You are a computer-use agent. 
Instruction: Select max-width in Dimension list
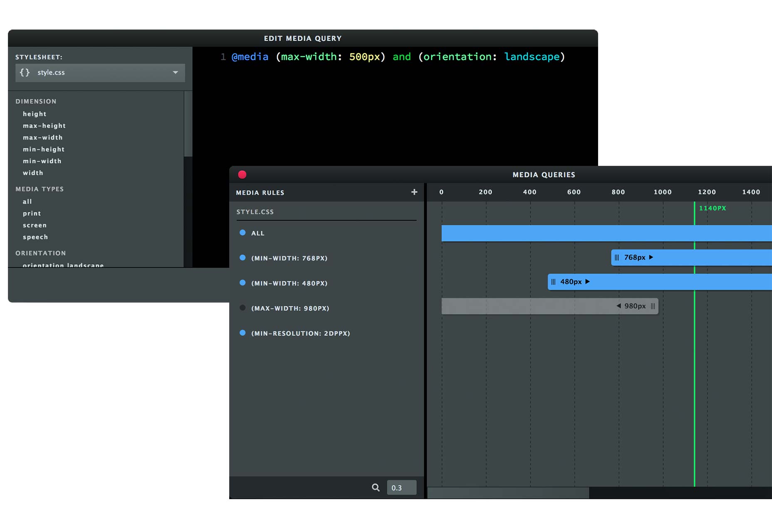tap(42, 138)
